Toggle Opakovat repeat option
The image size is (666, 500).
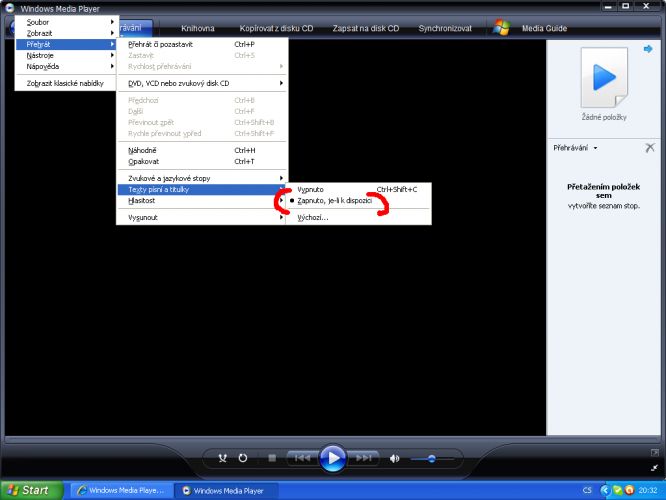click(202, 161)
